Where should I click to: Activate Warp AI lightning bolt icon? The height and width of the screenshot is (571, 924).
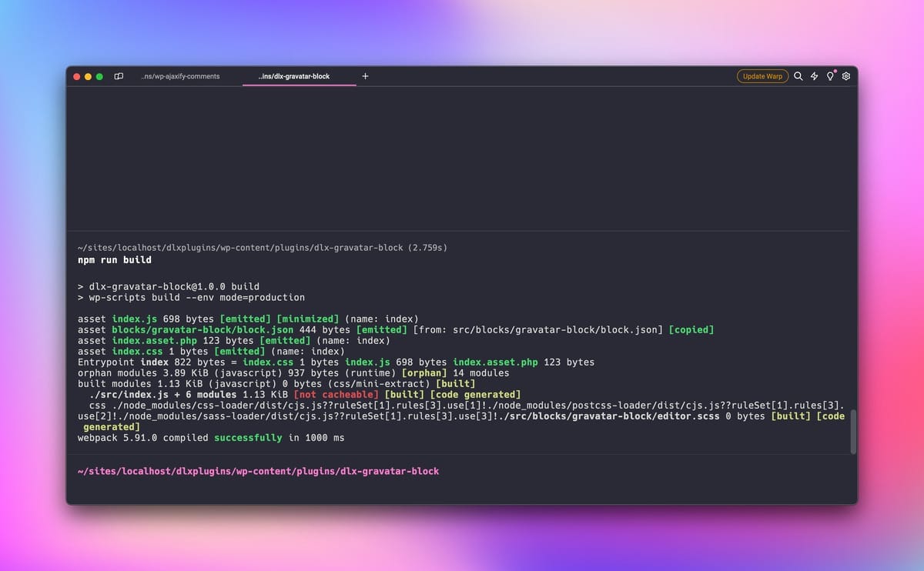pos(814,76)
